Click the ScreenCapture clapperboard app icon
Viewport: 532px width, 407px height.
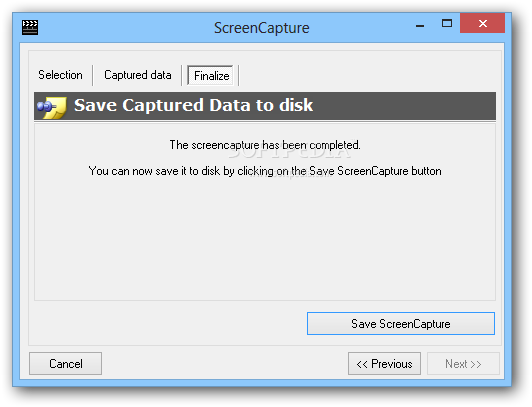[30, 27]
